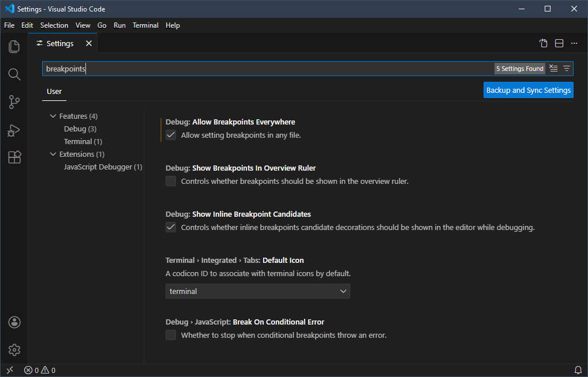
Task: Collapse the Extensions tree section
Action: (x=54, y=154)
